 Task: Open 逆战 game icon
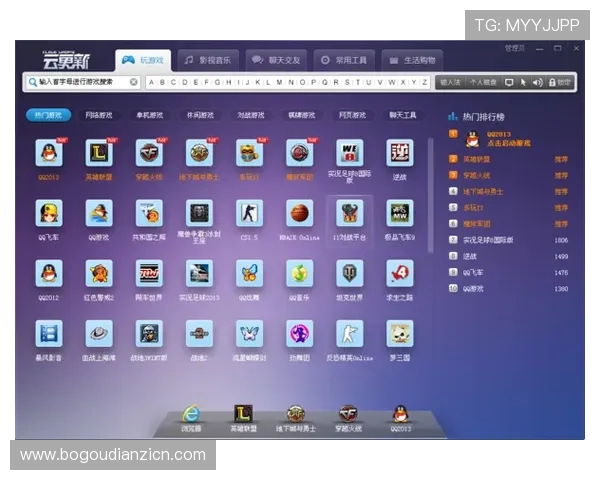click(x=400, y=153)
